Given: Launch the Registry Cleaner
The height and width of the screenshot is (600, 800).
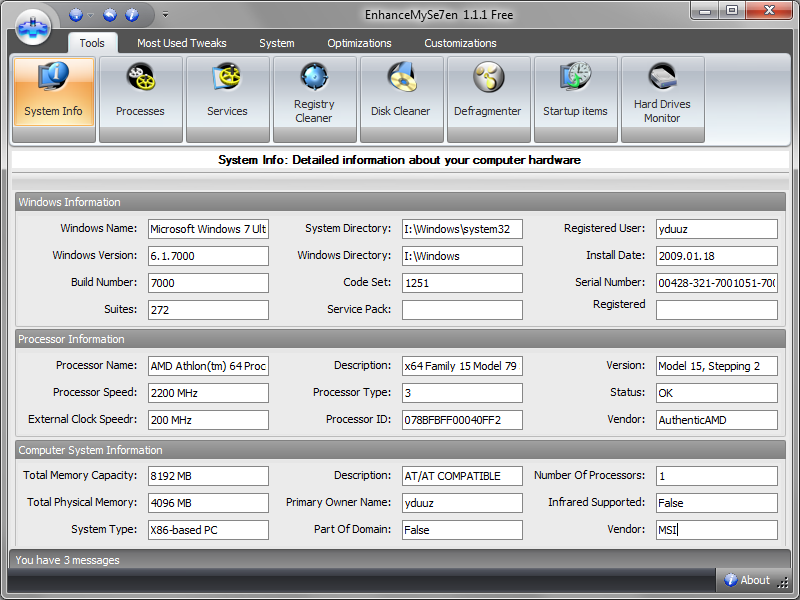Looking at the screenshot, I should coord(314,97).
